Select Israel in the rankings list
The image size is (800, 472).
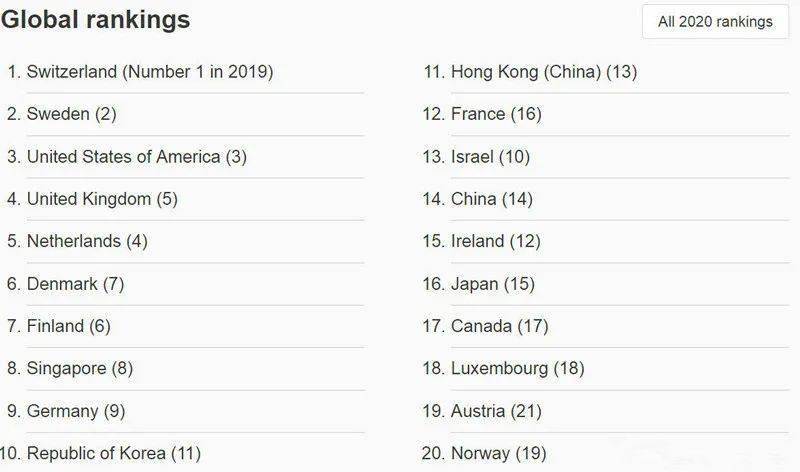coord(490,157)
